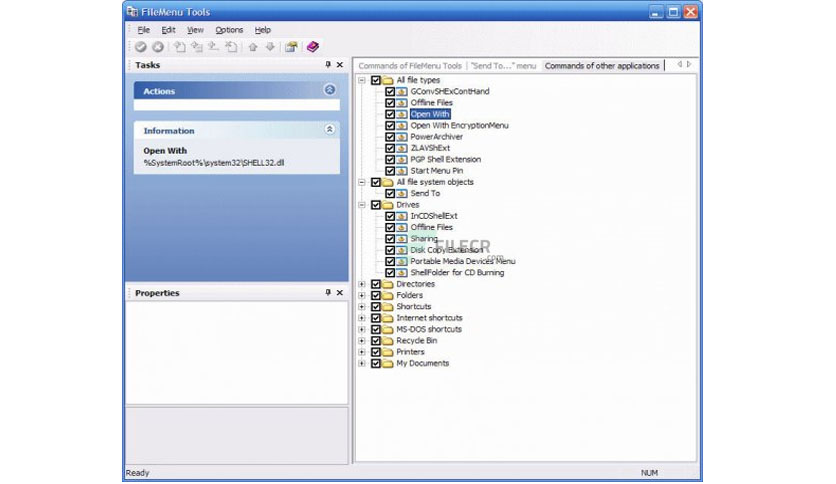Close the Tasks panel

coord(340,64)
